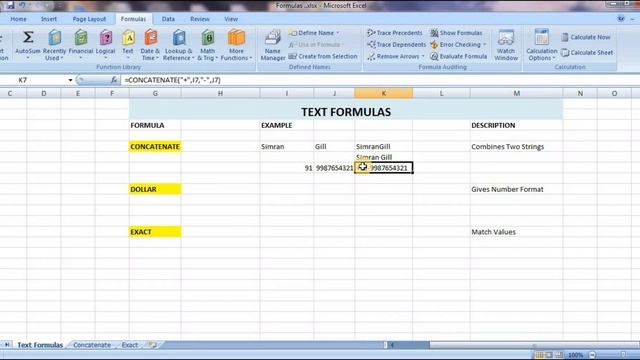The width and height of the screenshot is (640, 360).
Task: Click the Insert Function fx button
Action: [x=113, y=80]
